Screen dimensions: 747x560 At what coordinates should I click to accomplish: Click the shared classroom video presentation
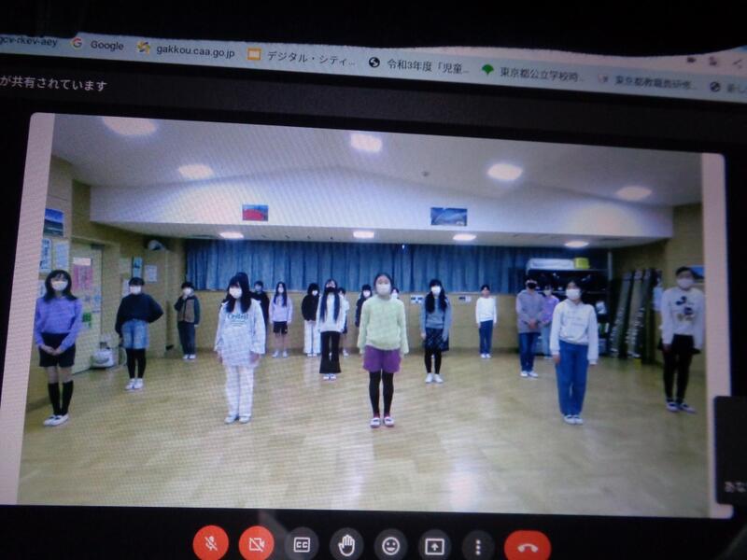(373, 317)
